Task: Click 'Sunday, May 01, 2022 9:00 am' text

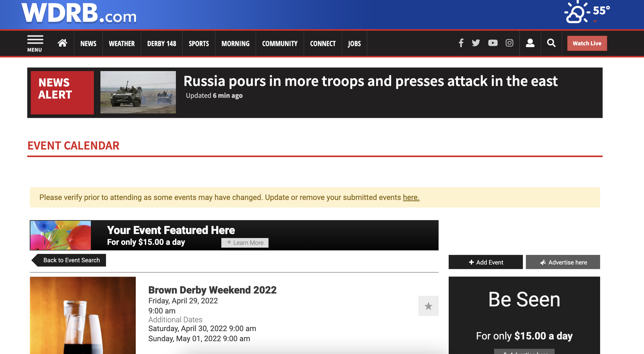Action: click(199, 339)
